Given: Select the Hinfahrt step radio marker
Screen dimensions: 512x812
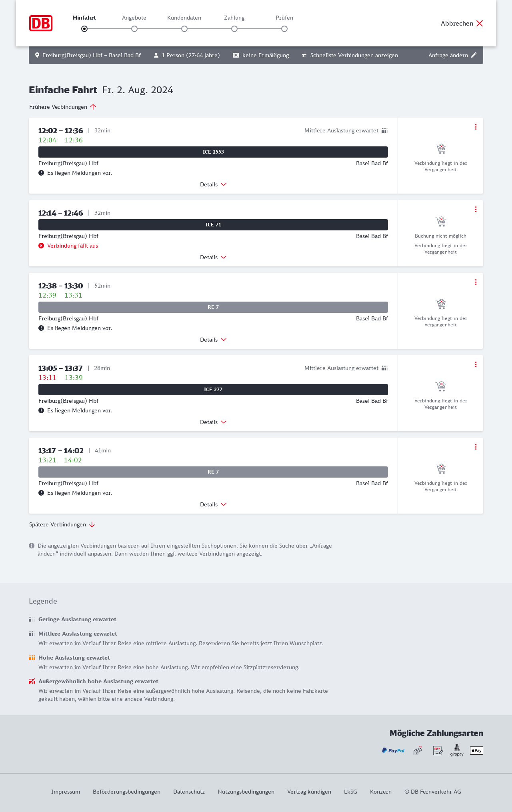Looking at the screenshot, I should [84, 29].
